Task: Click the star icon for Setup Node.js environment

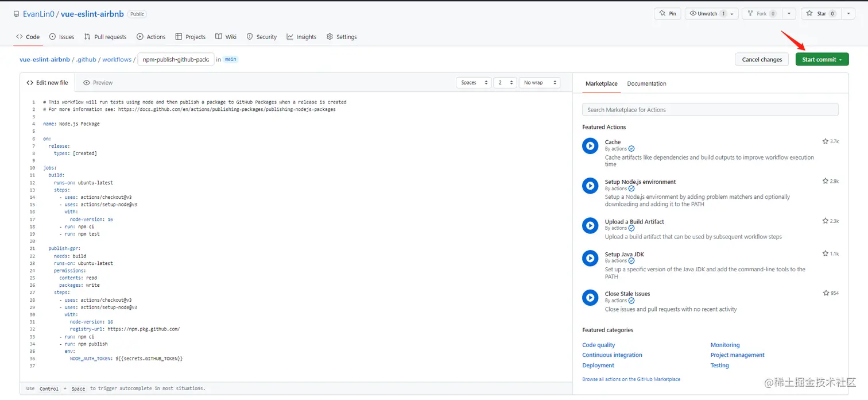Action: (826, 181)
